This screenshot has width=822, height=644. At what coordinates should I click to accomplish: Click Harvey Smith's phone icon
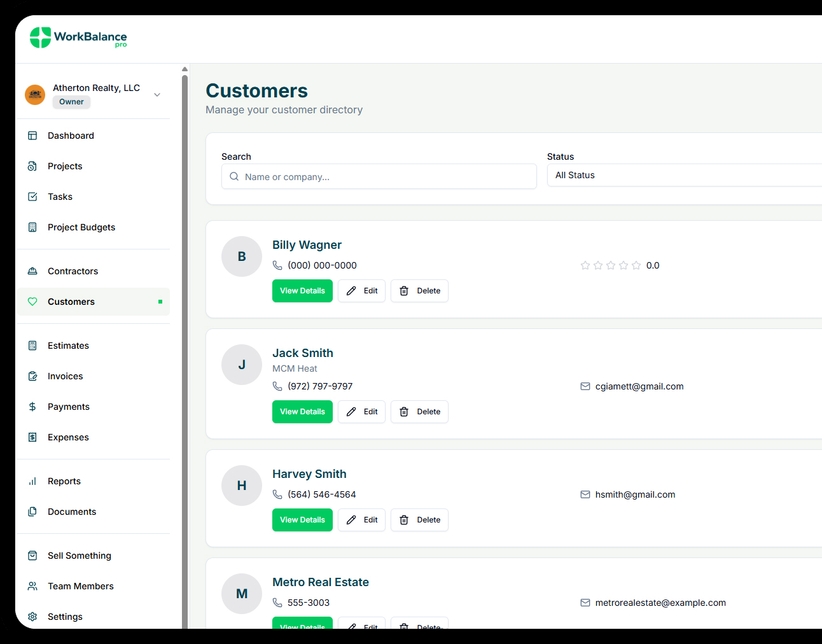277,494
